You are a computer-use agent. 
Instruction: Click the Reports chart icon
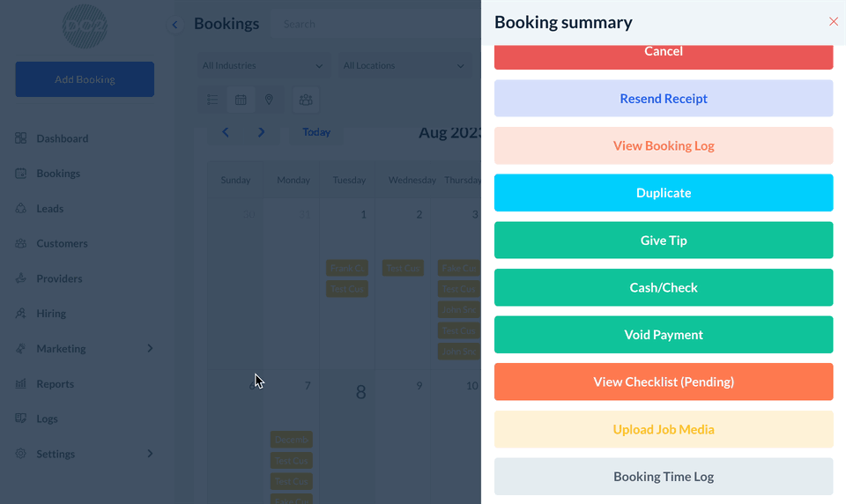[x=20, y=383]
